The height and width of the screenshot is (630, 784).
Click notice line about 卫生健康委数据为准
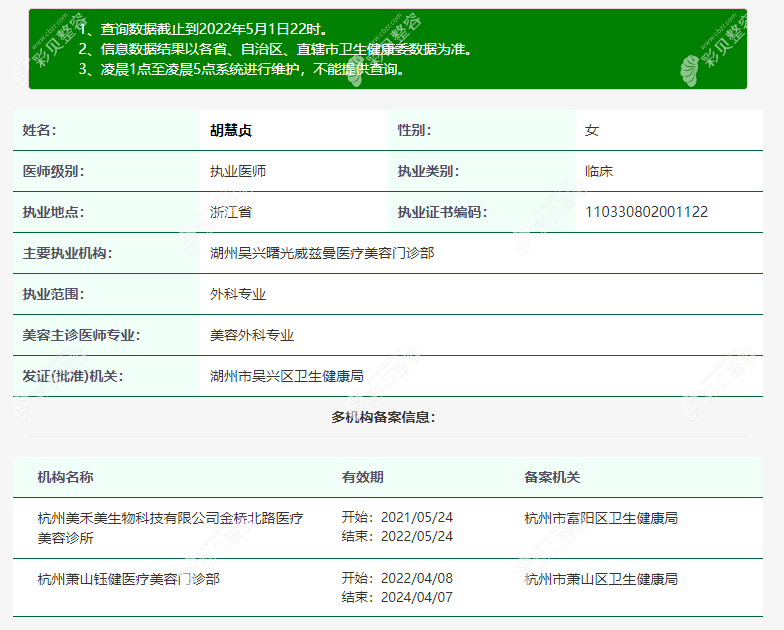[x=276, y=49]
